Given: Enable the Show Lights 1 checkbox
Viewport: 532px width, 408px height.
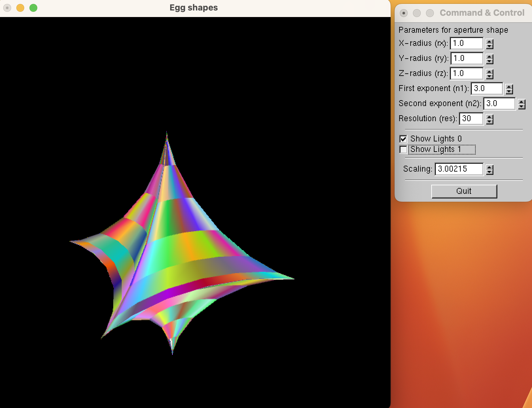Looking at the screenshot, I should point(403,150).
